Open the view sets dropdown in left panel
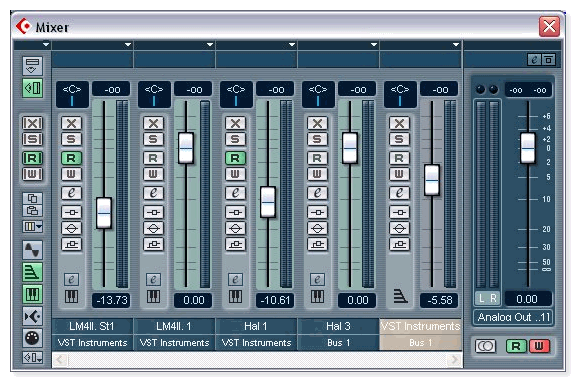Viewport: 576px width, 382px height. coord(32,227)
